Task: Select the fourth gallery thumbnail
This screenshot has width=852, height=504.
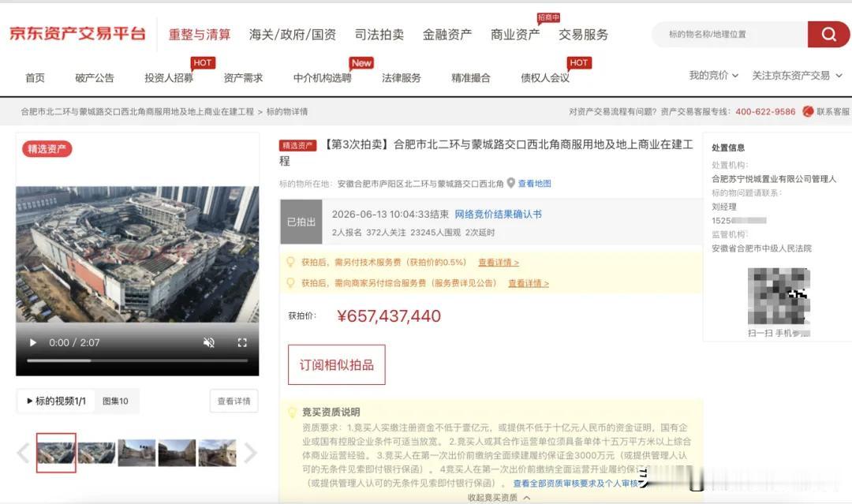Action: (177, 453)
